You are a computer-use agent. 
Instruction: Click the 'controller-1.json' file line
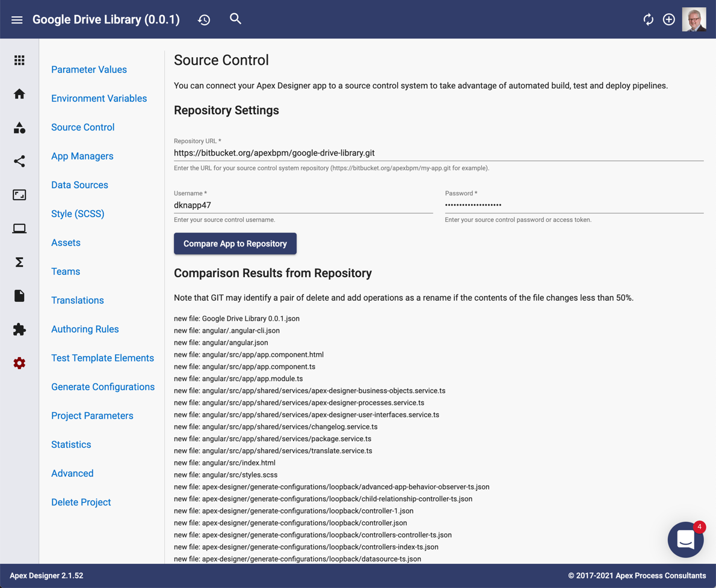point(294,511)
